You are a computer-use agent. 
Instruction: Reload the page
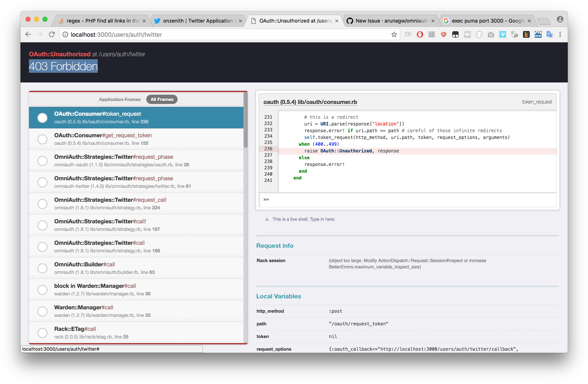pyautogui.click(x=52, y=35)
